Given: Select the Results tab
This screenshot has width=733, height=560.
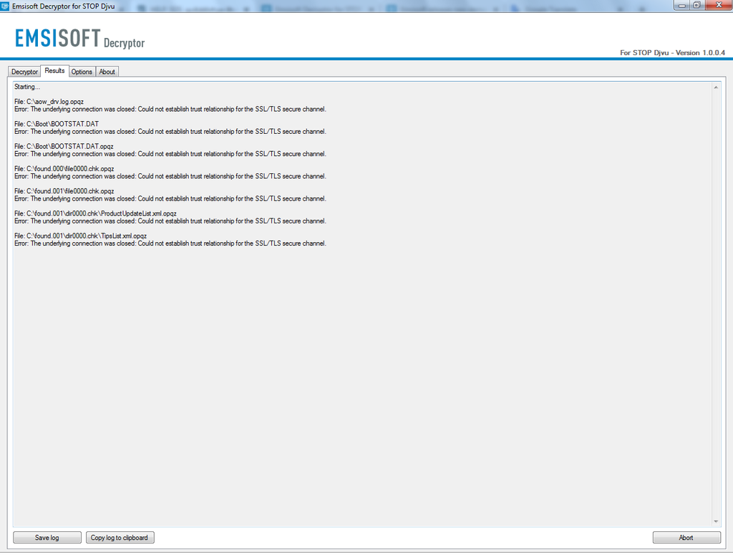Looking at the screenshot, I should [54, 71].
